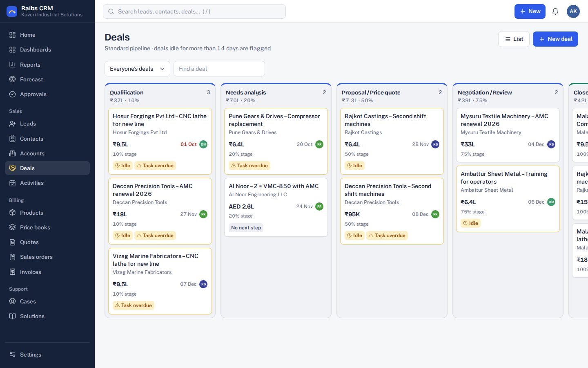Open the AK user avatar menu
The height and width of the screenshot is (368, 588).
[x=573, y=11]
